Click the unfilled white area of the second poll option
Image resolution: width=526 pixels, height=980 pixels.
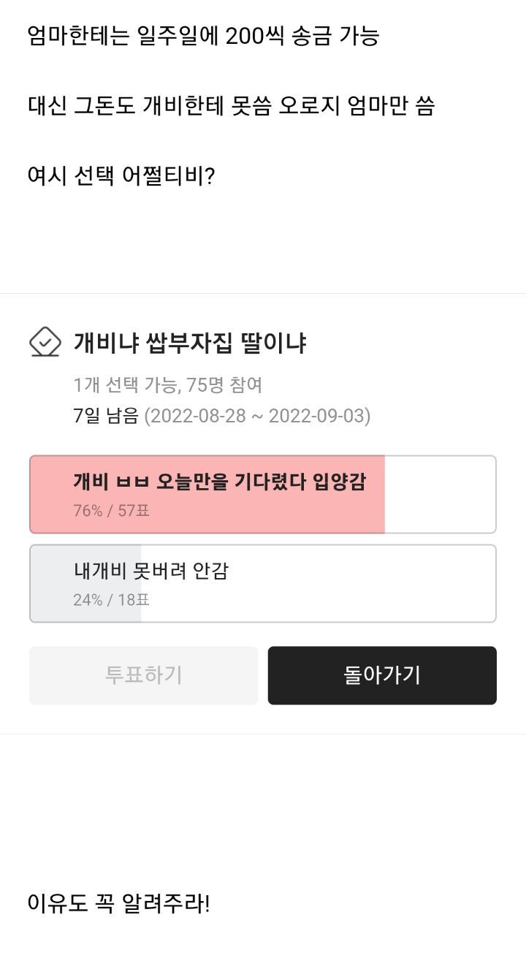tap(318, 583)
